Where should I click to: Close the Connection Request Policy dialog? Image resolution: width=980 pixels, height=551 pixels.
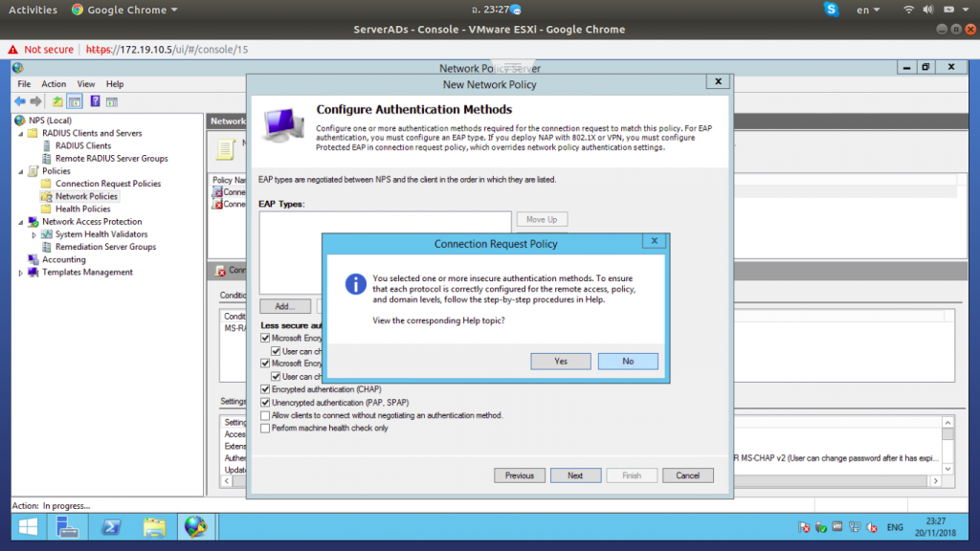pyautogui.click(x=655, y=241)
